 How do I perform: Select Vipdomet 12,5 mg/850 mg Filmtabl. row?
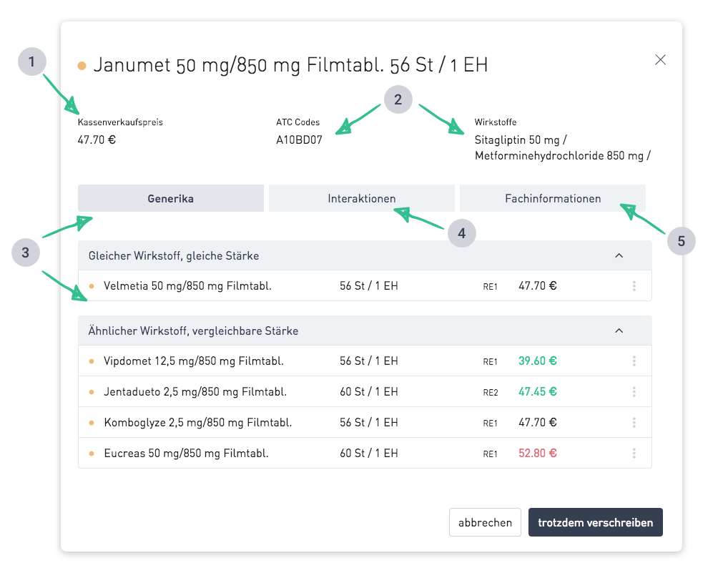point(365,361)
